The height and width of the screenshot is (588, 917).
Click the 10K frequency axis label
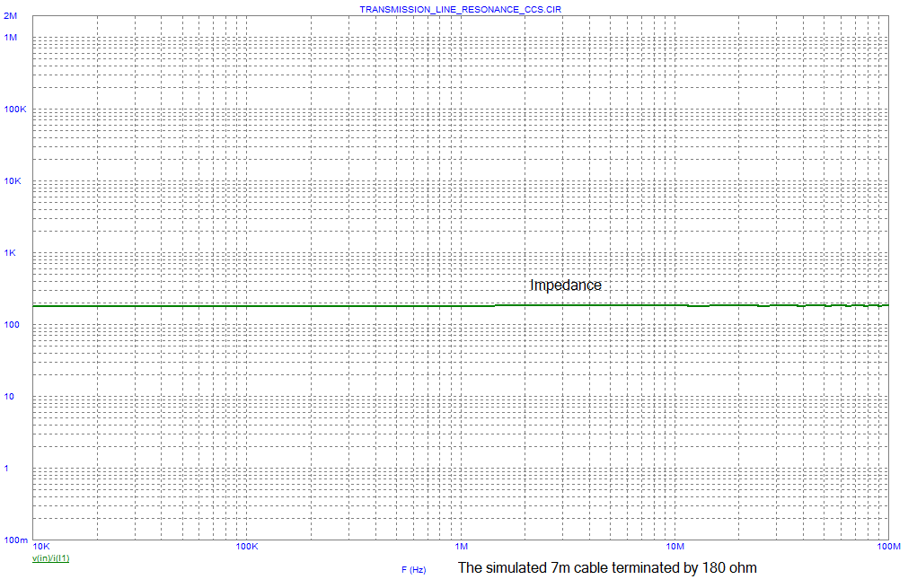(41, 547)
